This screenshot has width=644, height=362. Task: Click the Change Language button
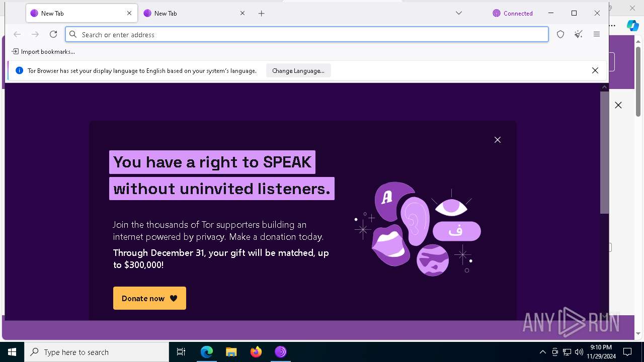pyautogui.click(x=298, y=71)
